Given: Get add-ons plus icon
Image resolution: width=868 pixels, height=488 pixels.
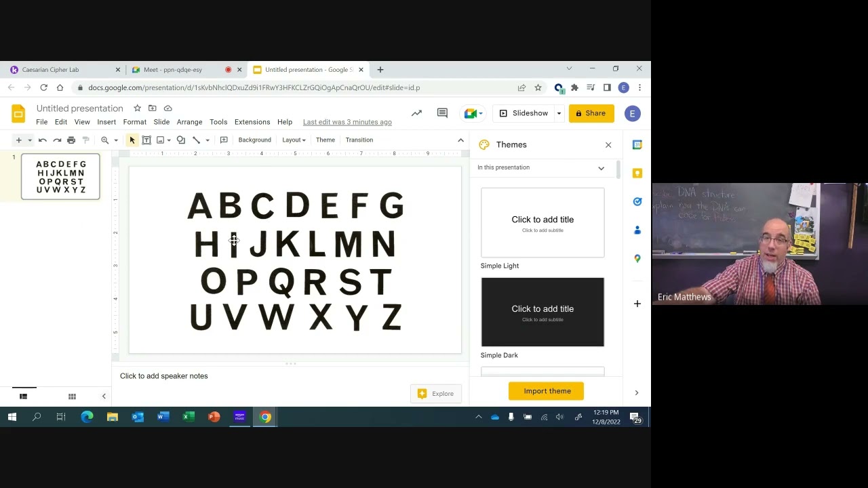Looking at the screenshot, I should point(637,304).
